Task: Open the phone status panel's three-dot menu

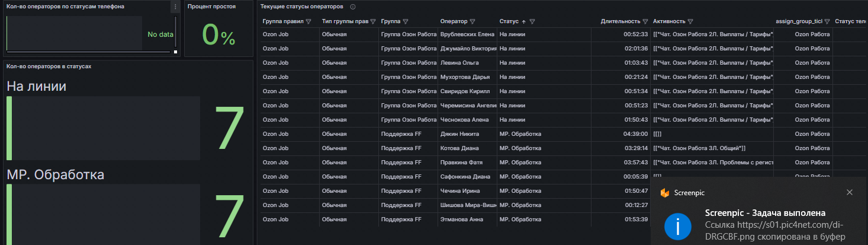Action: (x=175, y=7)
